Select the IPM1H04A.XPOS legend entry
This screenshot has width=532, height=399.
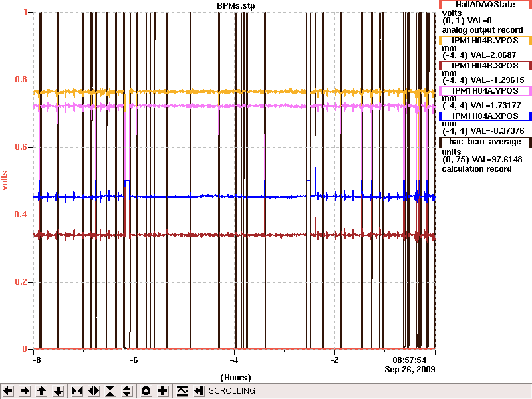485,116
